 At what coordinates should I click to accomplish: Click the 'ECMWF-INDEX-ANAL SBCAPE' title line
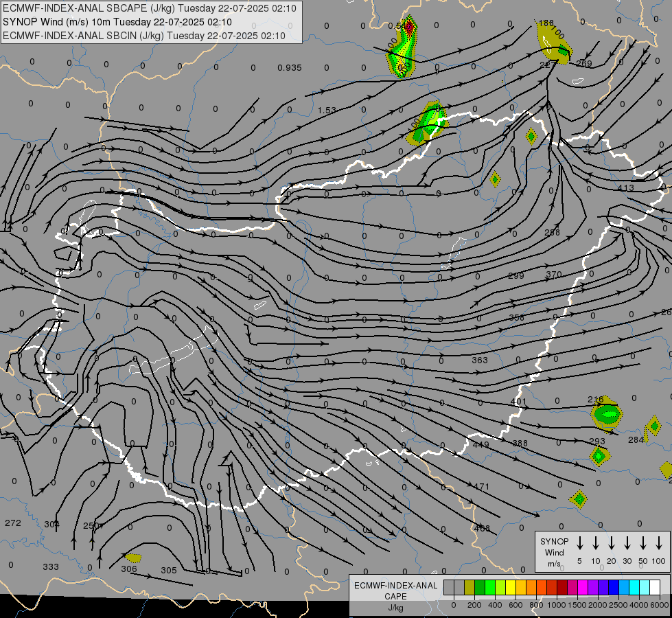[x=150, y=8]
